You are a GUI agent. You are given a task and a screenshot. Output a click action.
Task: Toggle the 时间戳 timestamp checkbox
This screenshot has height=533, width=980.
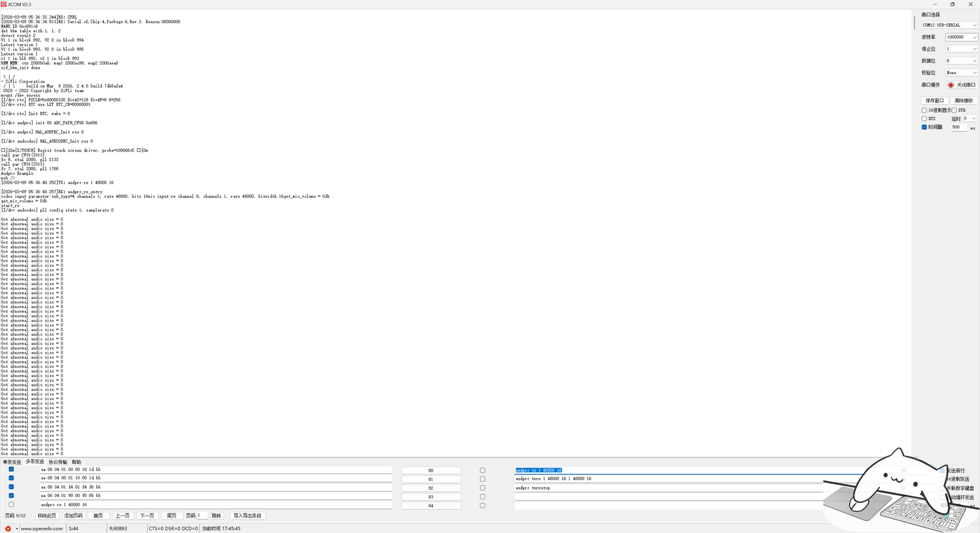[x=924, y=127]
